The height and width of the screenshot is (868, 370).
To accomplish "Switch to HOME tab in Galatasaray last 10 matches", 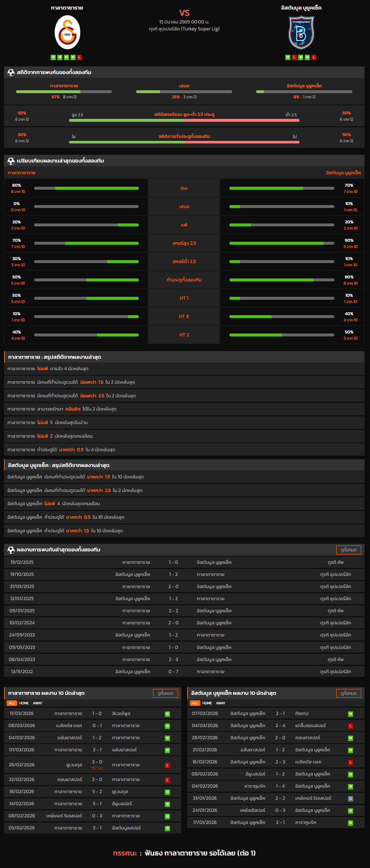I will (24, 703).
